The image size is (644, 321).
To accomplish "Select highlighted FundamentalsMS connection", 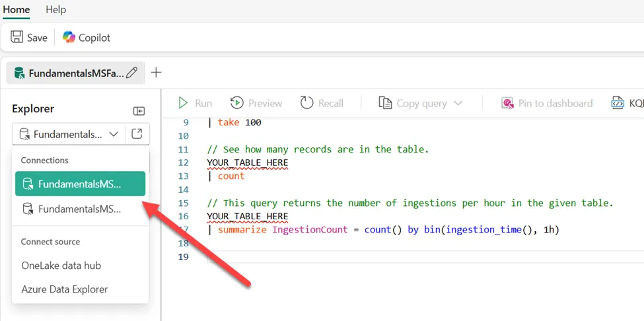I will point(80,184).
